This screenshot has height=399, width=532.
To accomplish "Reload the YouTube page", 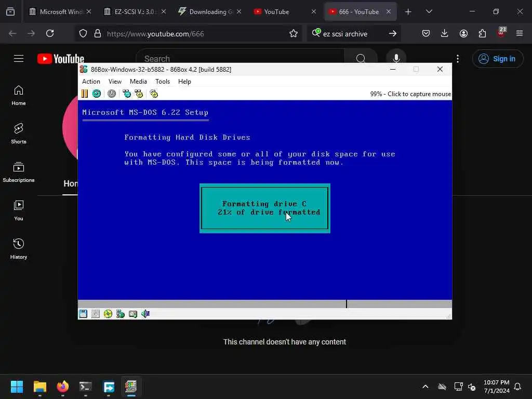I will 50,33.
